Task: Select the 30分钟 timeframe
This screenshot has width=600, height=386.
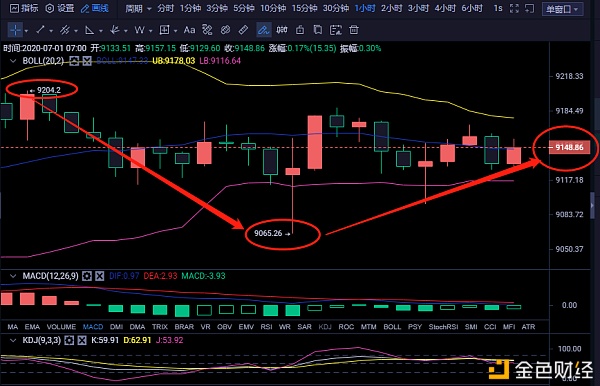Action: (336, 8)
